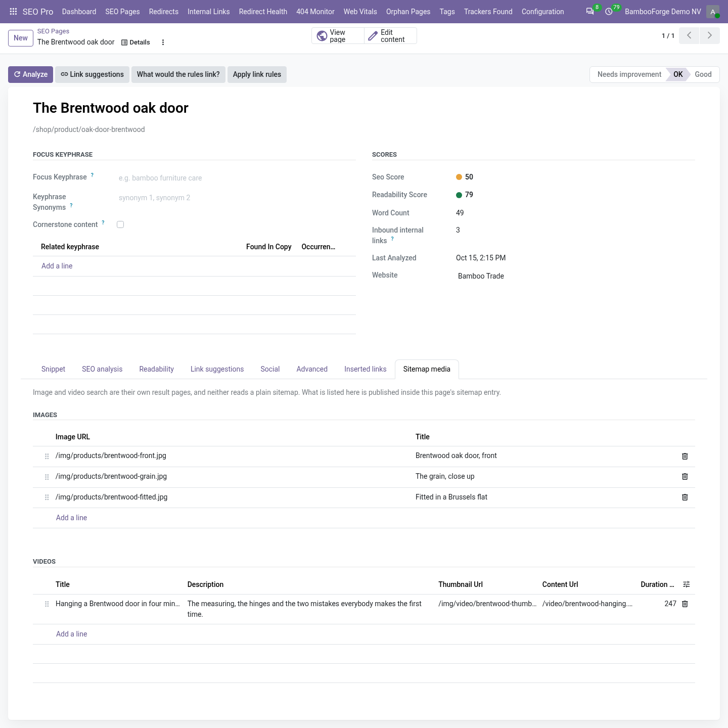Go to SEO Pages breadcrumb link

click(x=53, y=31)
